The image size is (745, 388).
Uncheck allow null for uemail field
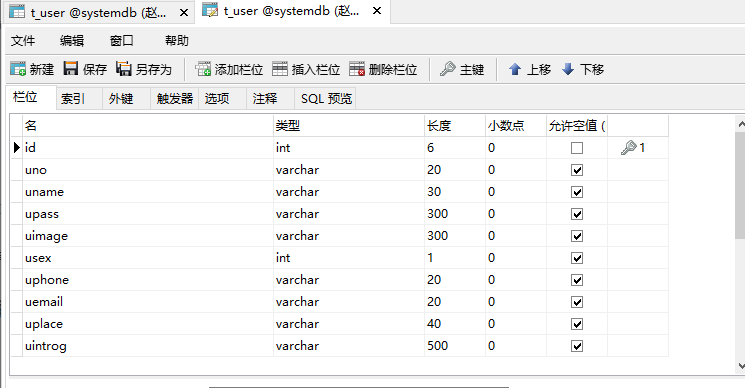[577, 302]
